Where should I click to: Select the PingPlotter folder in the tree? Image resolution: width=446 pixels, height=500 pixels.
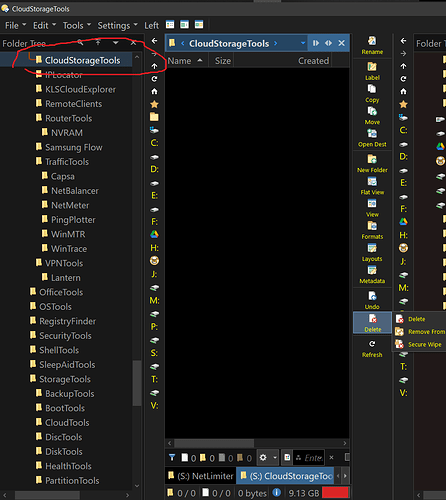point(73,220)
